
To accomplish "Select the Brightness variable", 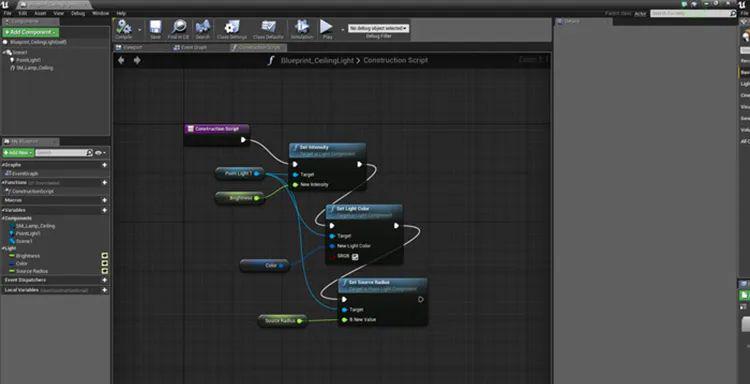I will tap(27, 256).
